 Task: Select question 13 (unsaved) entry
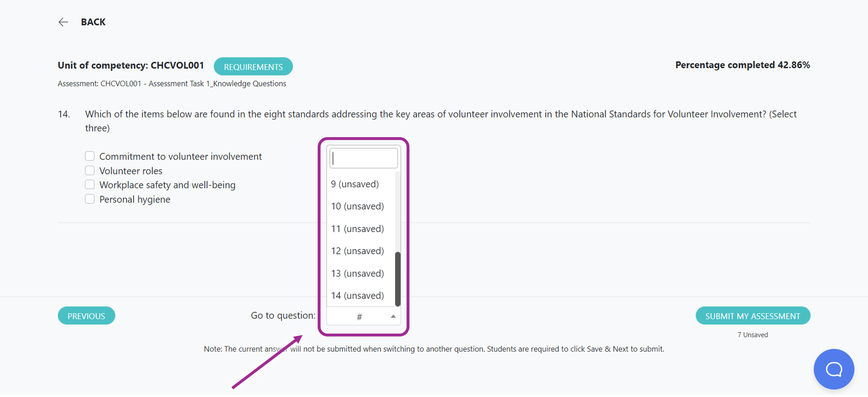[357, 273]
